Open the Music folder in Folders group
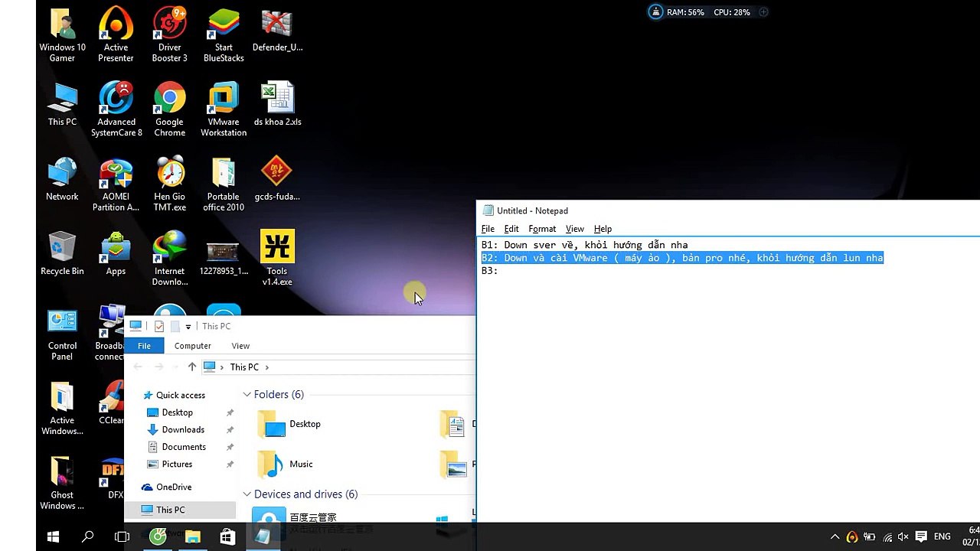Viewport: 980px width, 551px height. click(286, 464)
